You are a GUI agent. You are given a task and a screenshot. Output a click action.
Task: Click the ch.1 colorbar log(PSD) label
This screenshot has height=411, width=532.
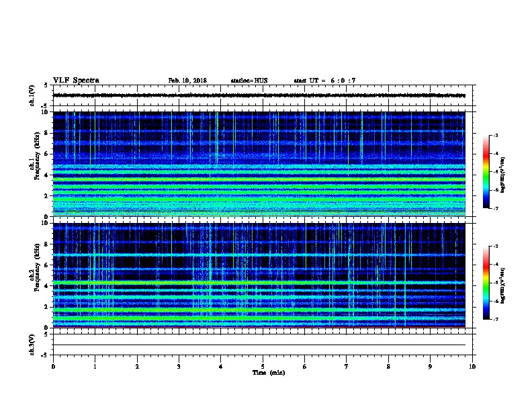click(503, 175)
